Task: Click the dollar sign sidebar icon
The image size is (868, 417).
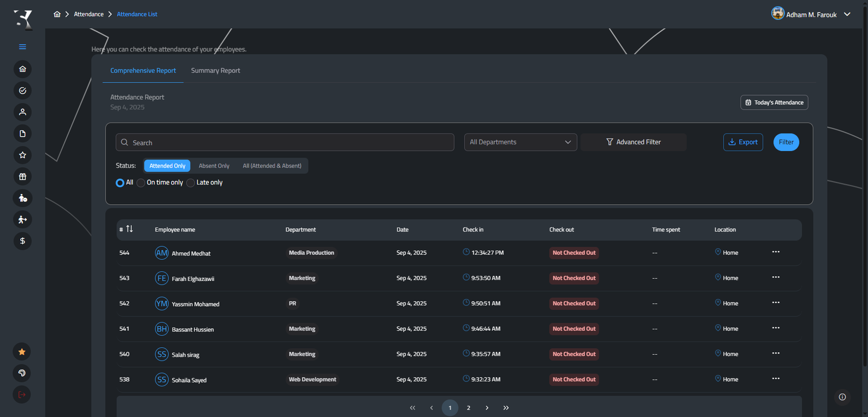Action: pos(22,241)
